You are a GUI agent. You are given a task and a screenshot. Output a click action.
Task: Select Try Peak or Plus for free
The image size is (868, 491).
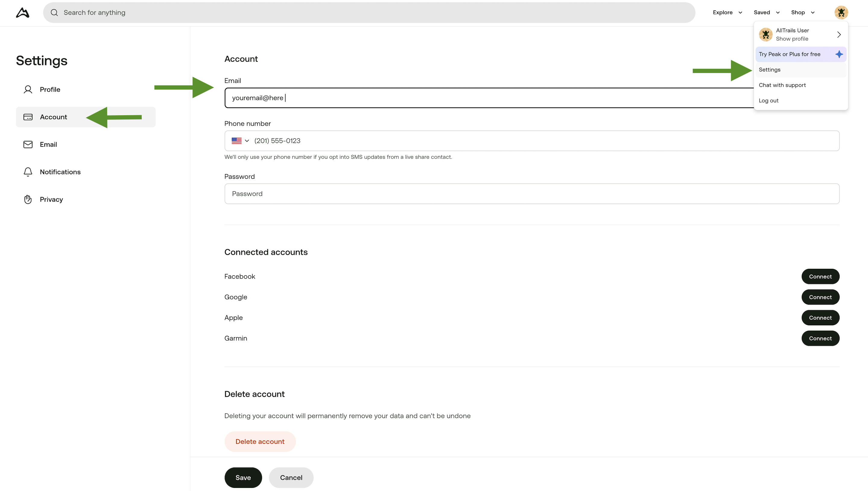pyautogui.click(x=800, y=54)
